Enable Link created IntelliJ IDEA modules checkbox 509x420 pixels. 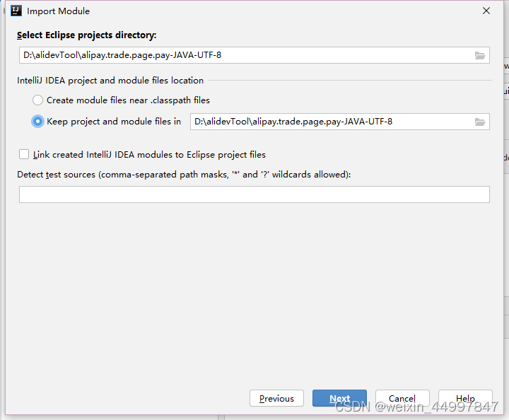(24, 154)
